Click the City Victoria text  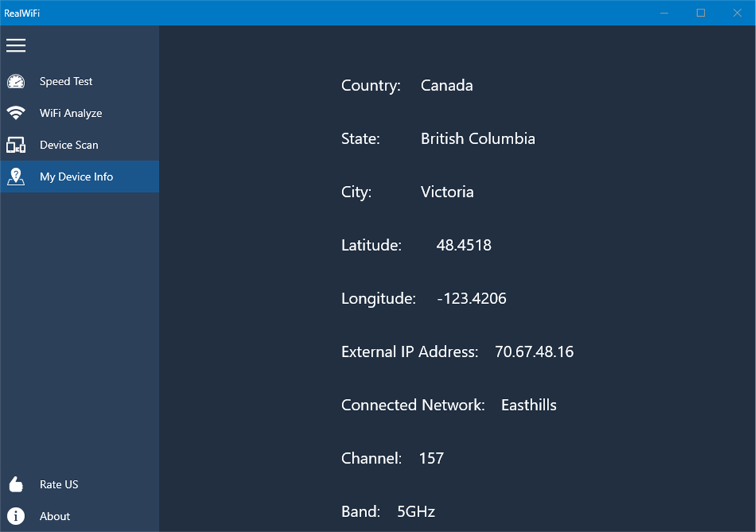click(x=447, y=191)
